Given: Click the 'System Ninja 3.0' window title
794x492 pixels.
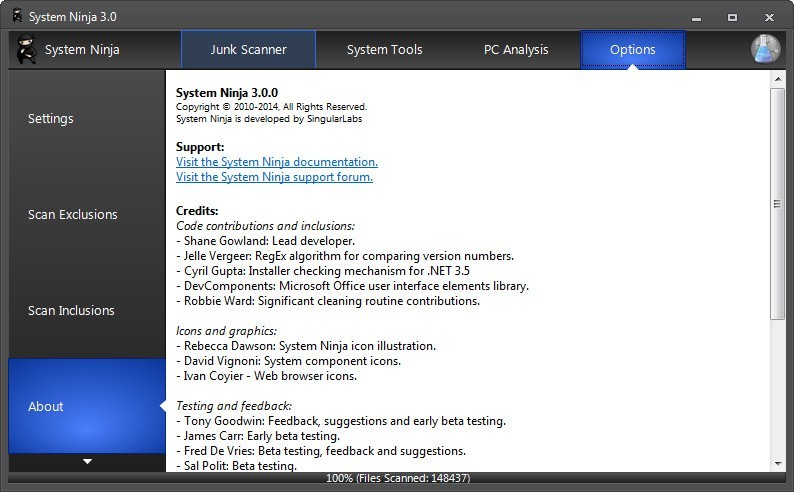Looking at the screenshot, I should point(72,17).
